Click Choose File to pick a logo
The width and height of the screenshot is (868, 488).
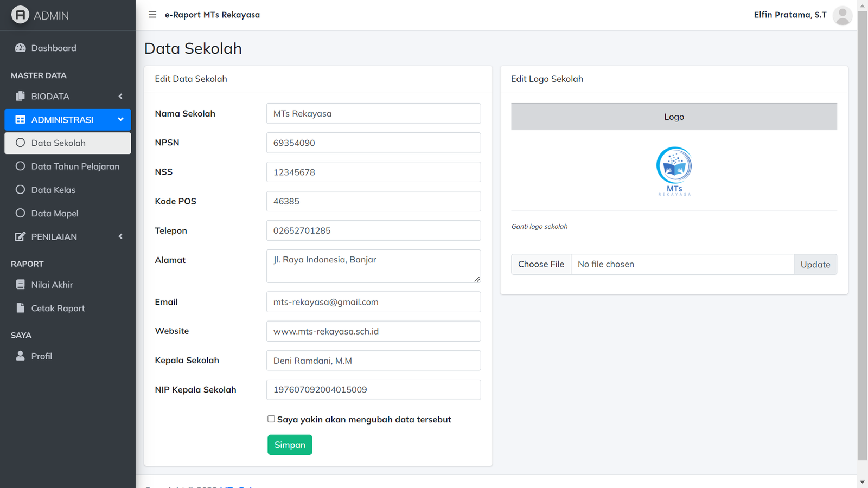tap(541, 264)
